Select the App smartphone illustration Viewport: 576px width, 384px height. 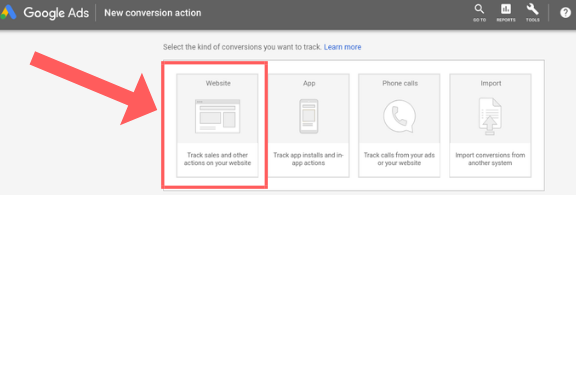coord(309,116)
